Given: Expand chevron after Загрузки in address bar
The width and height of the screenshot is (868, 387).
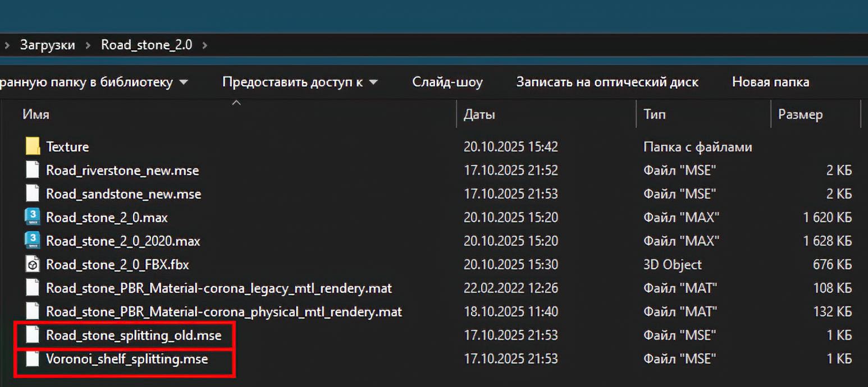Looking at the screenshot, I should point(88,45).
